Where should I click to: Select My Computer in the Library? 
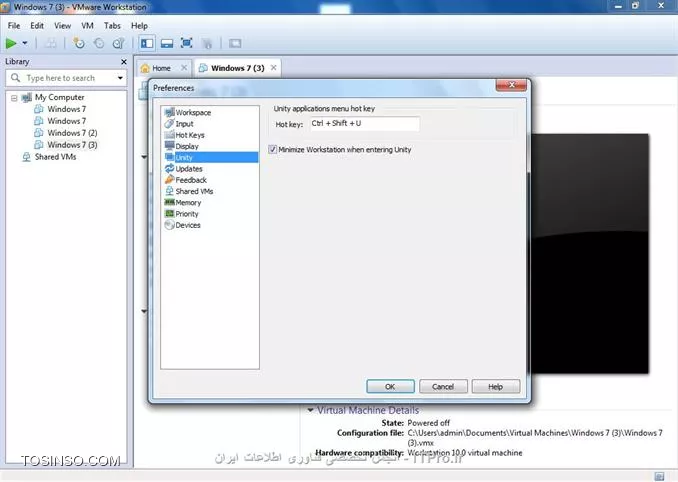tap(60, 97)
